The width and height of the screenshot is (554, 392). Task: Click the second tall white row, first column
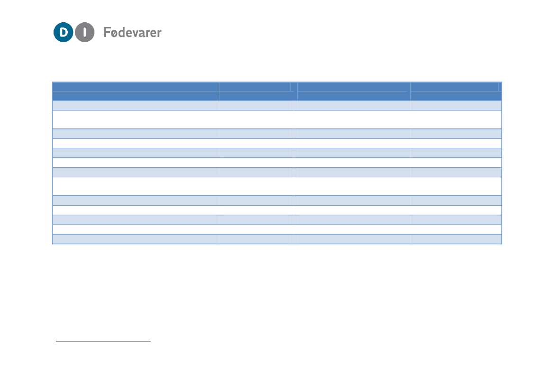[x=136, y=186]
